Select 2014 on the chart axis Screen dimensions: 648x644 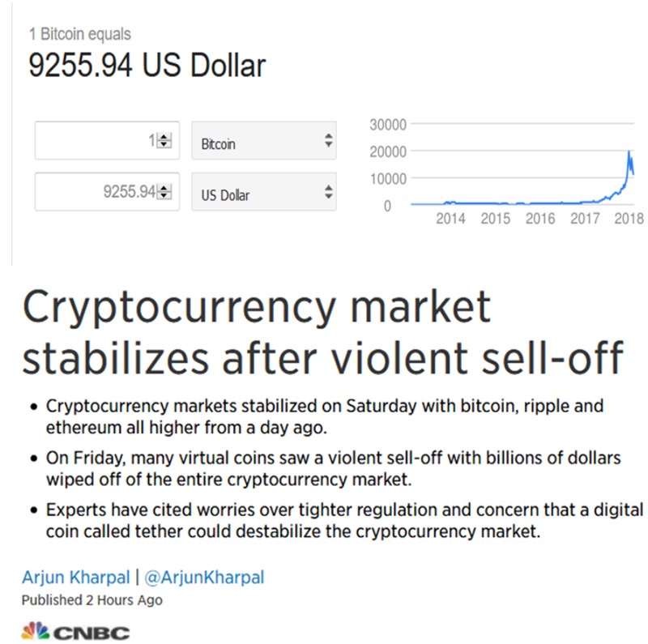(450, 218)
